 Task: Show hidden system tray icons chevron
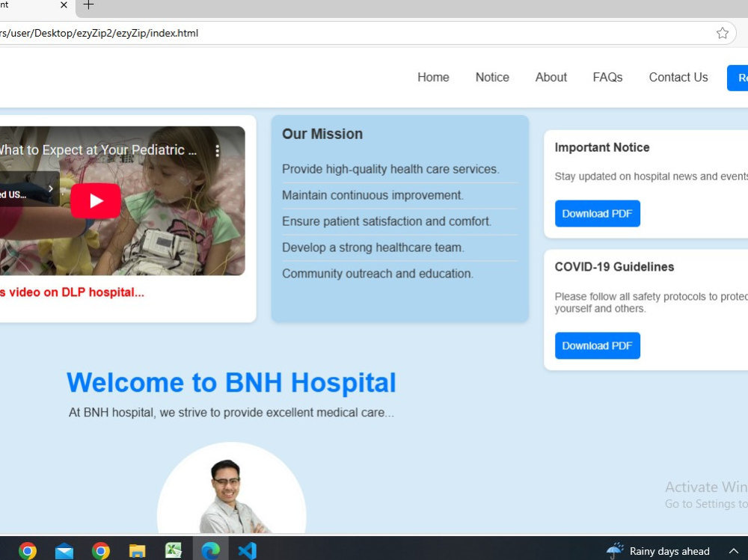pos(733,551)
